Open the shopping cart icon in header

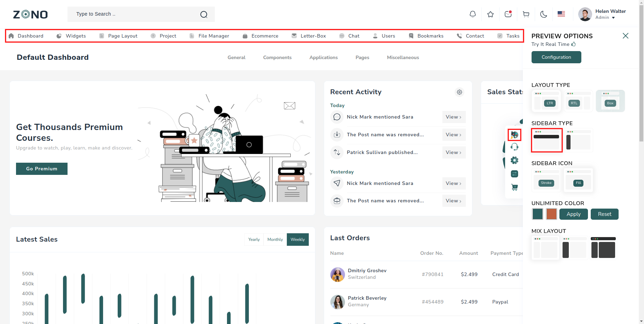click(526, 14)
